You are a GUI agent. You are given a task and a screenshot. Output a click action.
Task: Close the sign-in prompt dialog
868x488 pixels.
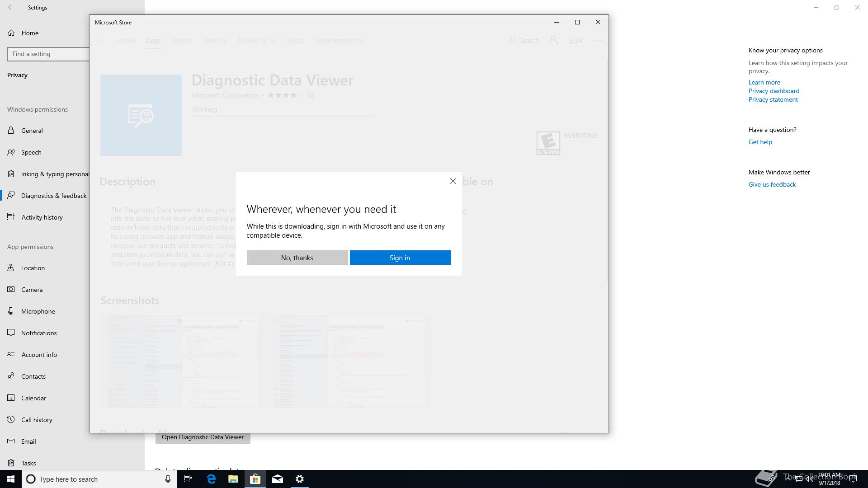[x=453, y=181]
